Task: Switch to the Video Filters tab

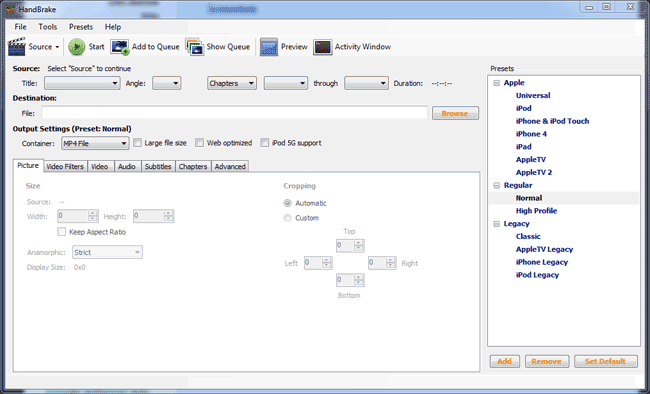Action: [x=65, y=167]
